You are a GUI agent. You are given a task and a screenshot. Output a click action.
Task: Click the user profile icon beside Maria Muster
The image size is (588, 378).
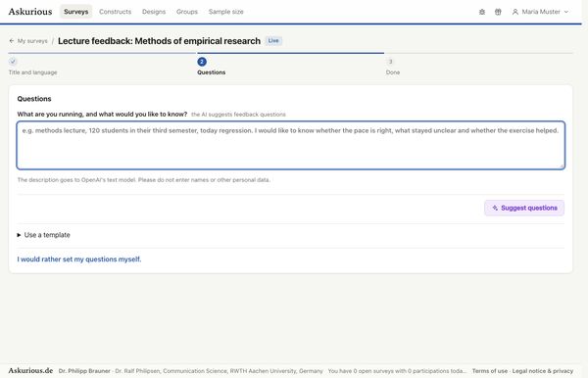point(515,12)
